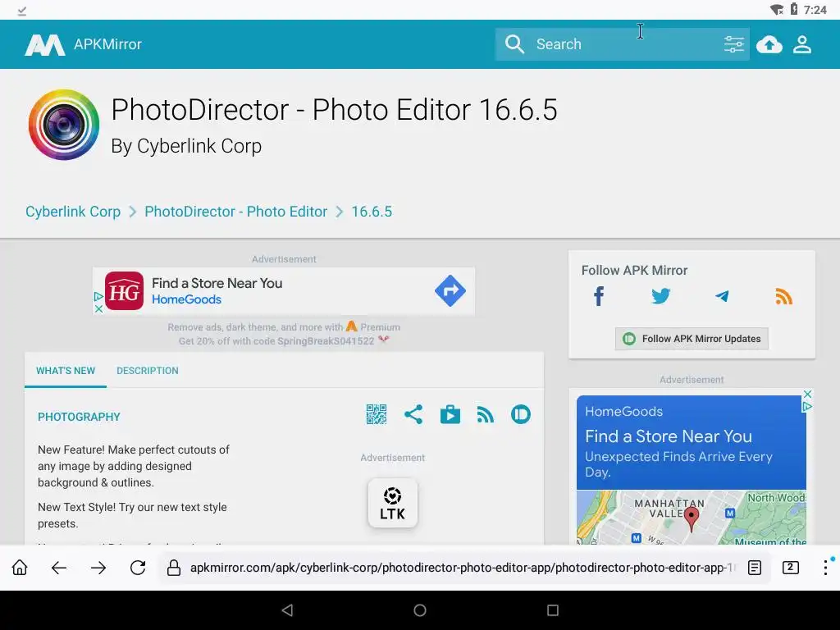Click the HG HomeGoods ad logo
This screenshot has height=630, width=840.
point(125,291)
